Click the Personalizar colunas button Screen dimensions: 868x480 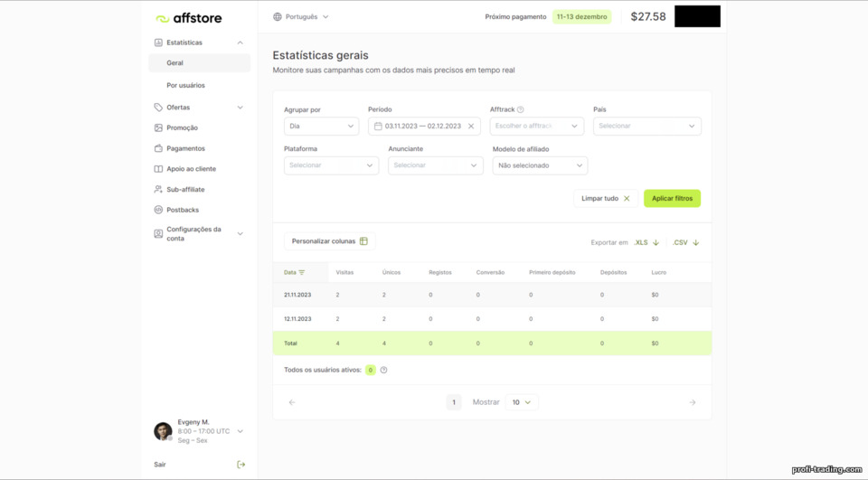(329, 240)
